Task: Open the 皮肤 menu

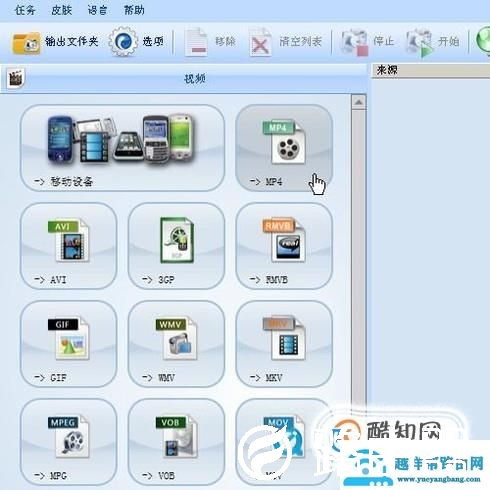Action: pyautogui.click(x=62, y=10)
